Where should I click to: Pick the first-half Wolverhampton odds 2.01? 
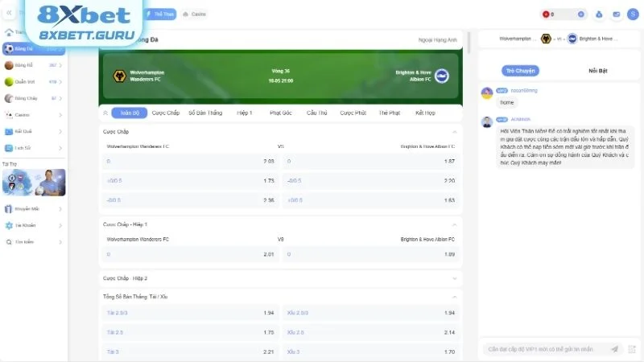191,254
